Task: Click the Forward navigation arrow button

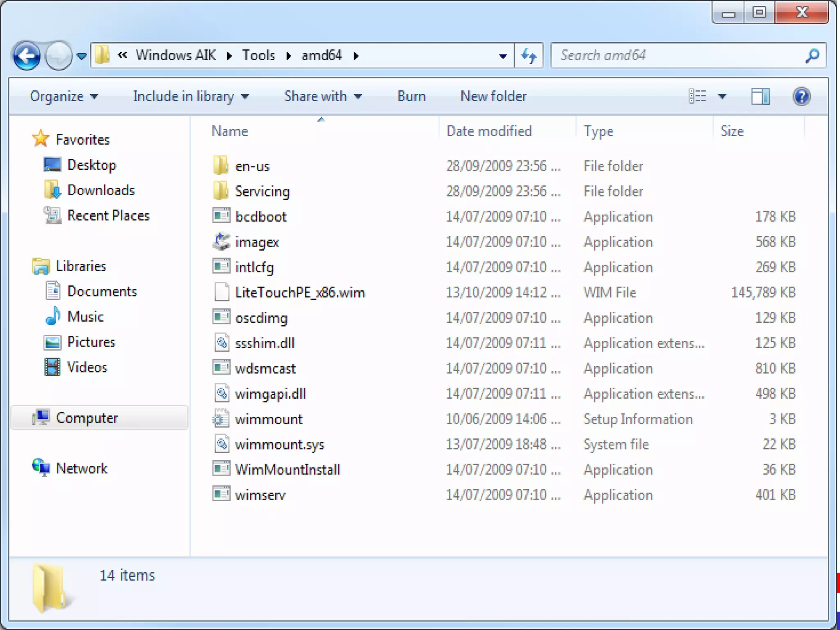Action: pos(58,55)
